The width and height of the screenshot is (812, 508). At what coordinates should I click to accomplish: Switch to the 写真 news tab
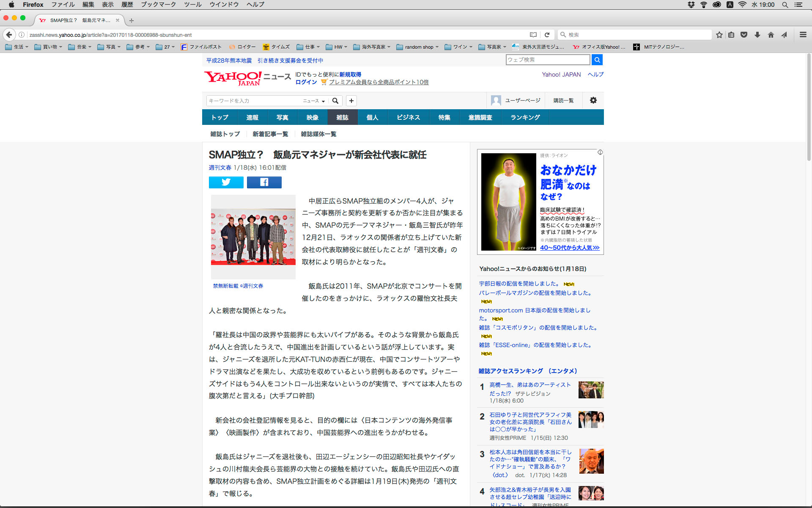[x=282, y=117]
